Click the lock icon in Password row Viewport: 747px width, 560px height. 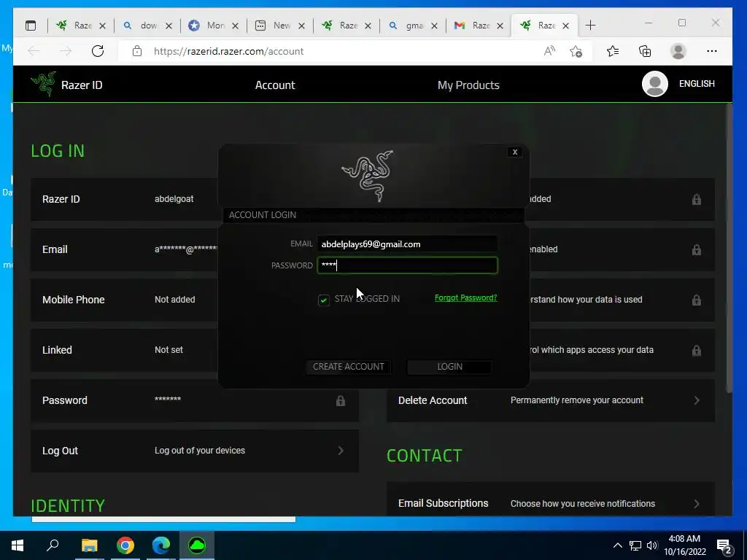(x=340, y=400)
